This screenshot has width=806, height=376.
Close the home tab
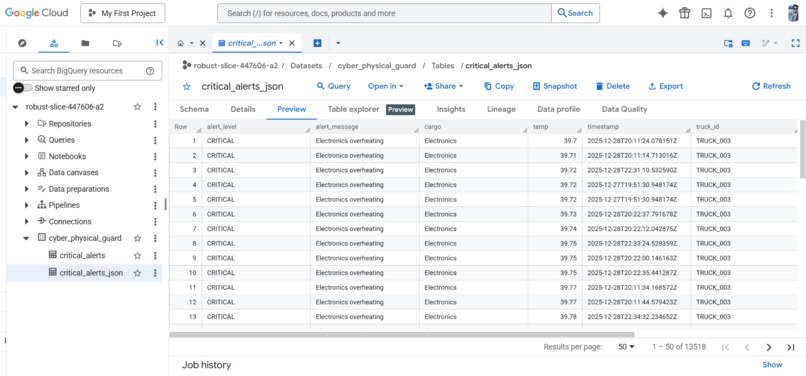point(203,43)
